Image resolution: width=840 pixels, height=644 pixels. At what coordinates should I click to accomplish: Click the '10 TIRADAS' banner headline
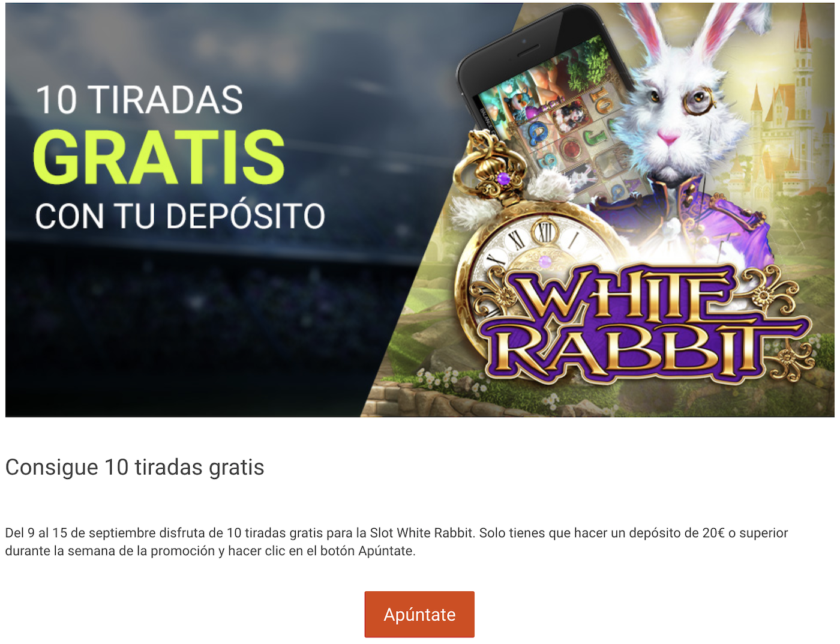(x=139, y=100)
